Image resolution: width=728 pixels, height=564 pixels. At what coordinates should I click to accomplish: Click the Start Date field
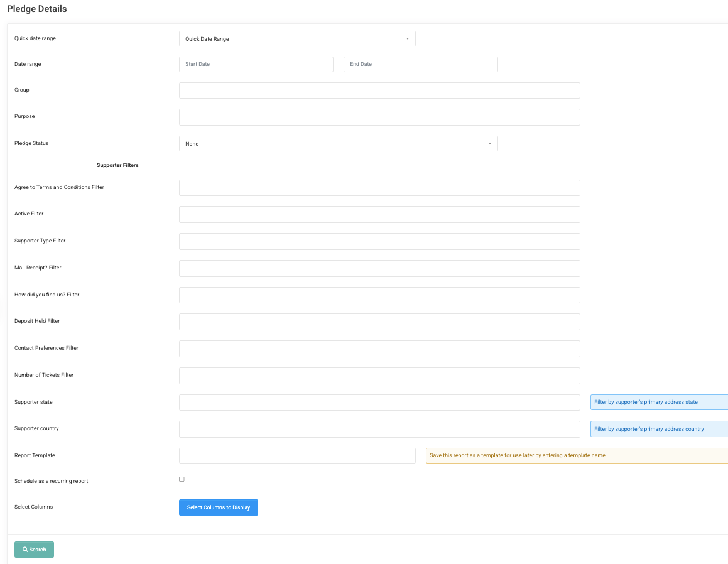pos(256,64)
